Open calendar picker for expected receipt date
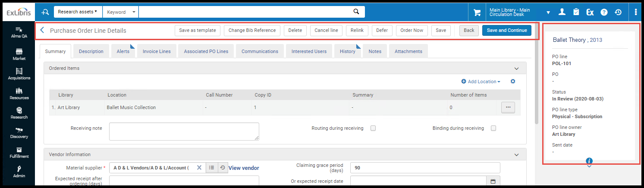 (x=493, y=181)
